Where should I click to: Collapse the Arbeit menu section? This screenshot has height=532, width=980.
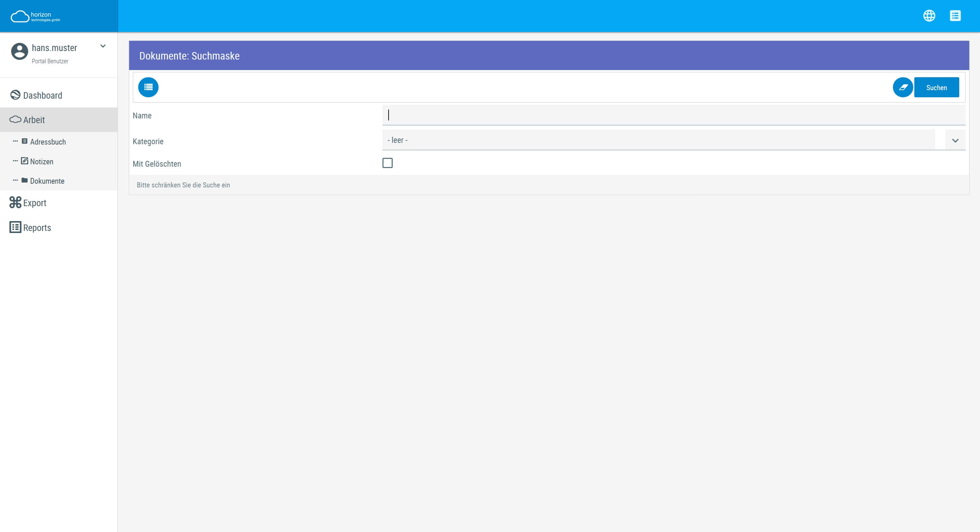point(34,120)
